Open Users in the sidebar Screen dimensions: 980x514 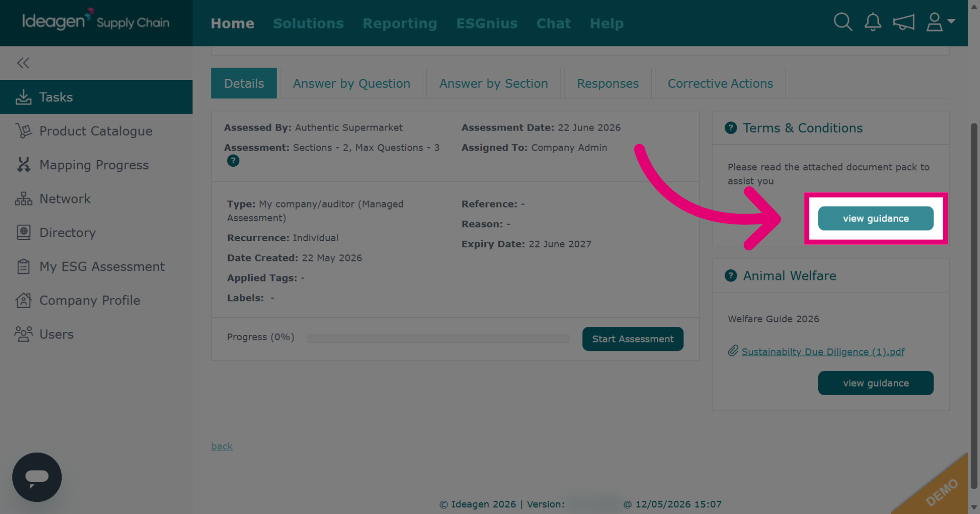(96, 334)
